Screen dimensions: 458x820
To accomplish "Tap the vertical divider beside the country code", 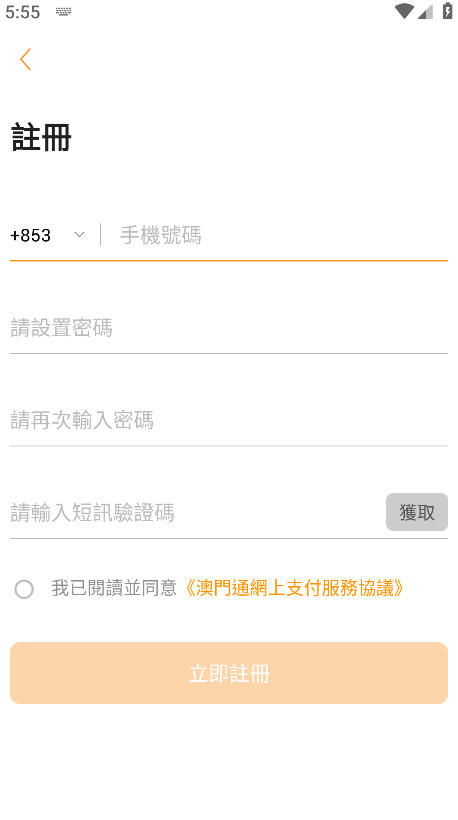I will pyautogui.click(x=100, y=234).
